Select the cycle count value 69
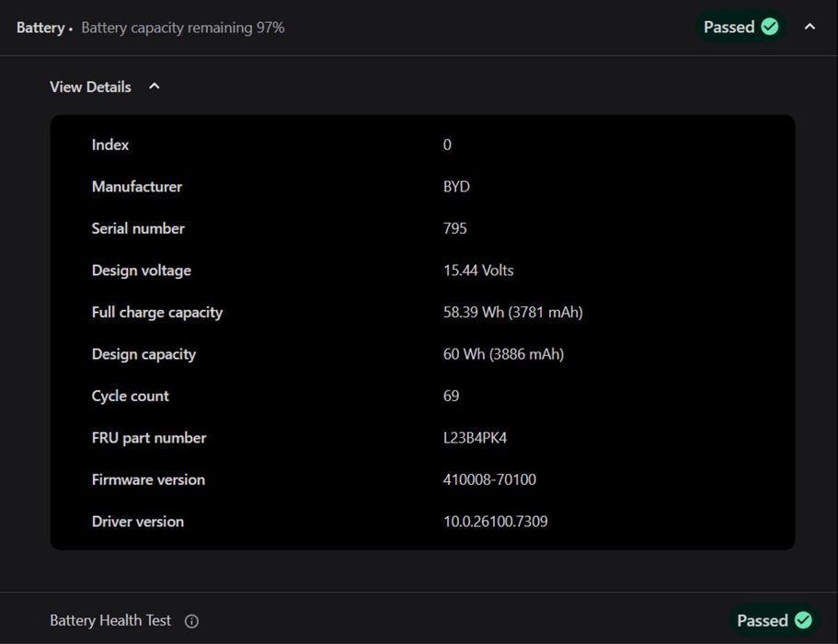The height and width of the screenshot is (644, 838). 451,396
